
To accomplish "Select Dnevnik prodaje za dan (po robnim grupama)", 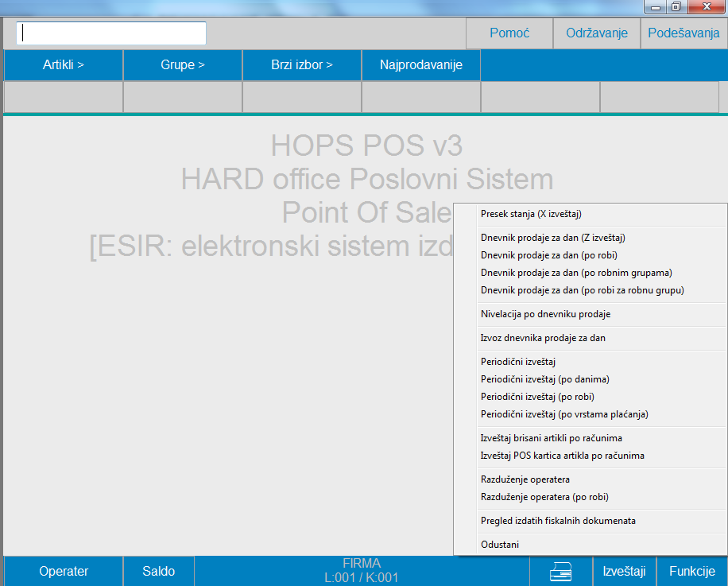I will pyautogui.click(x=576, y=273).
